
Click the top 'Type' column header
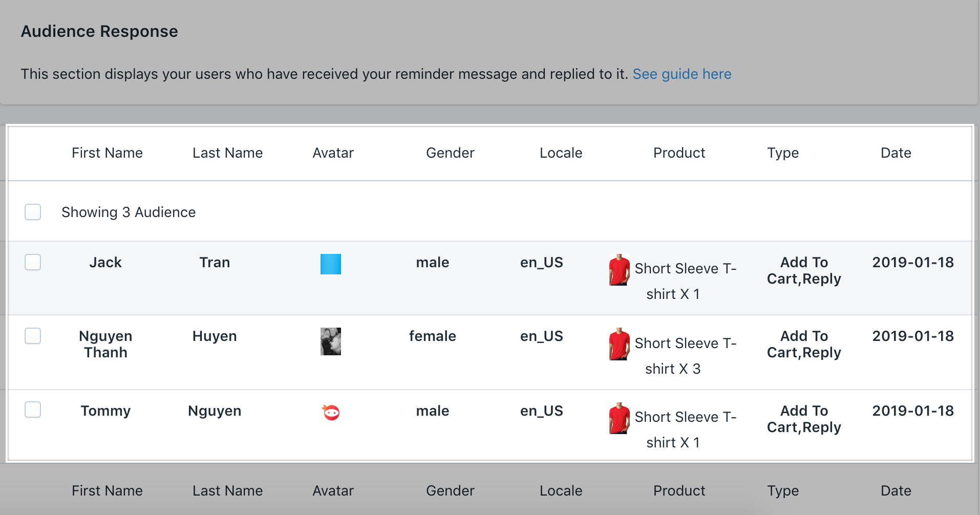pyautogui.click(x=783, y=153)
